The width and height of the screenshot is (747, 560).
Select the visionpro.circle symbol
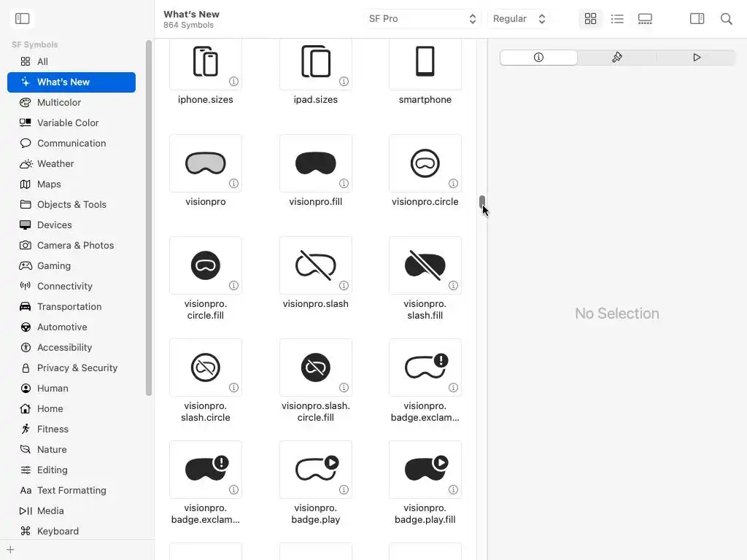(x=425, y=163)
